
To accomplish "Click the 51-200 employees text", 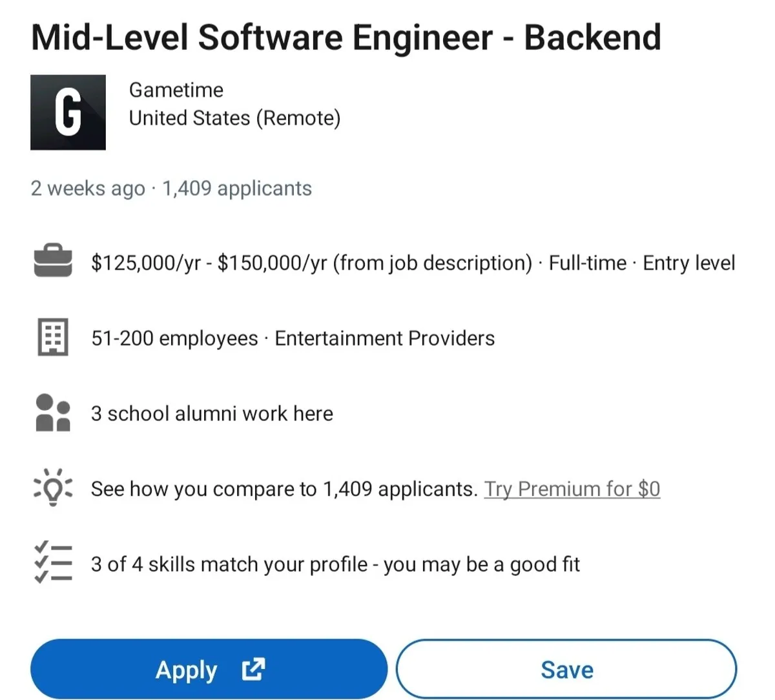I will click(174, 338).
